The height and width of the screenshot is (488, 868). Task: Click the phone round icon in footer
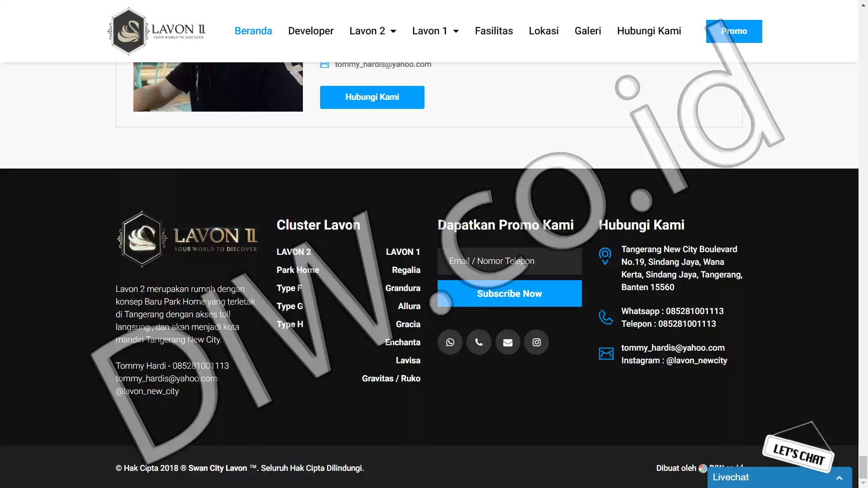[x=479, y=342]
